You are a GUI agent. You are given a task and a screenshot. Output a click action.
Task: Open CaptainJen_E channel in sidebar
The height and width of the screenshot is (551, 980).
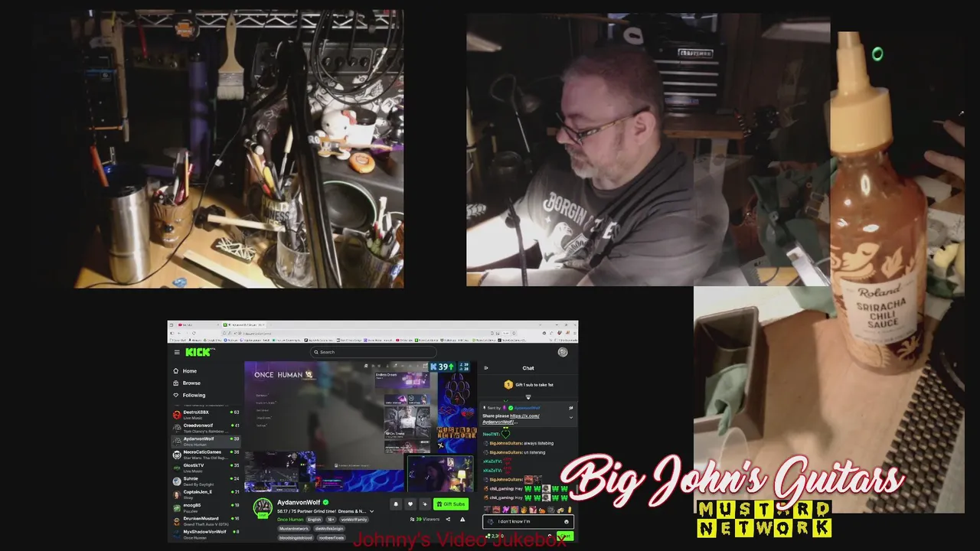point(205,494)
